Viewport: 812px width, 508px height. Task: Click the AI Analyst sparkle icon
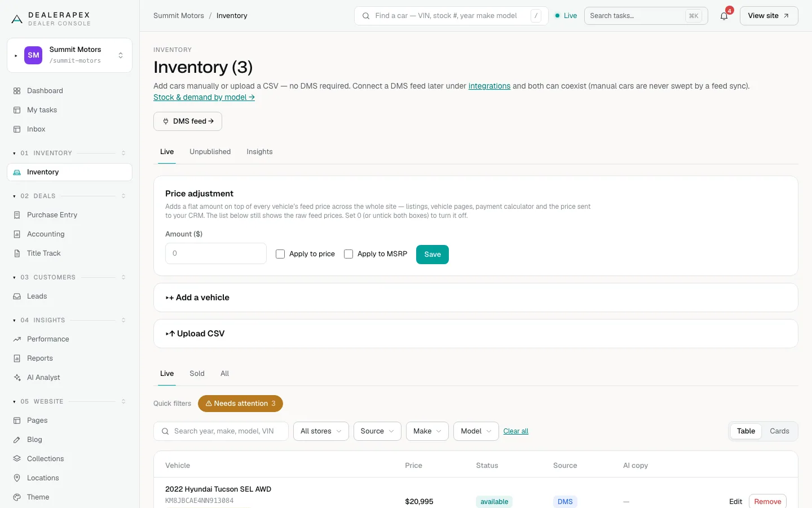17,378
